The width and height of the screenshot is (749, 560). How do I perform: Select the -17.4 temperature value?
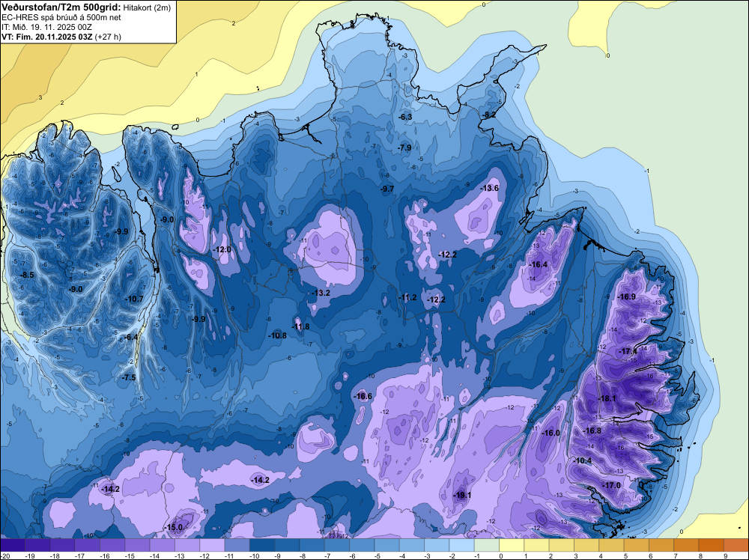[x=628, y=351]
